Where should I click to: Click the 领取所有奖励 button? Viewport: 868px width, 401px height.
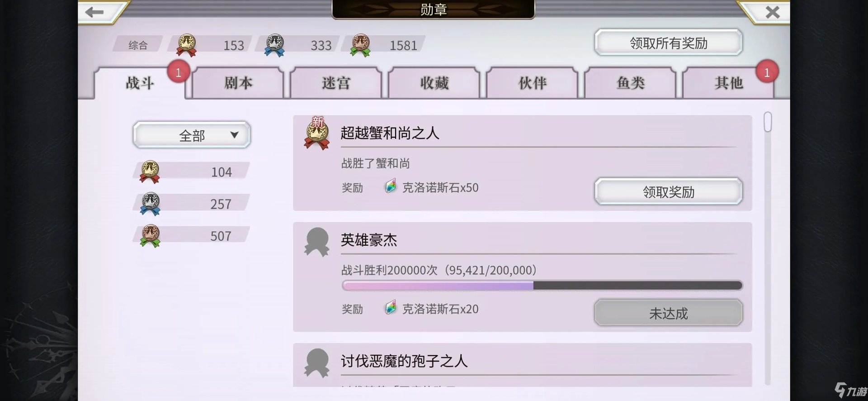pyautogui.click(x=668, y=43)
